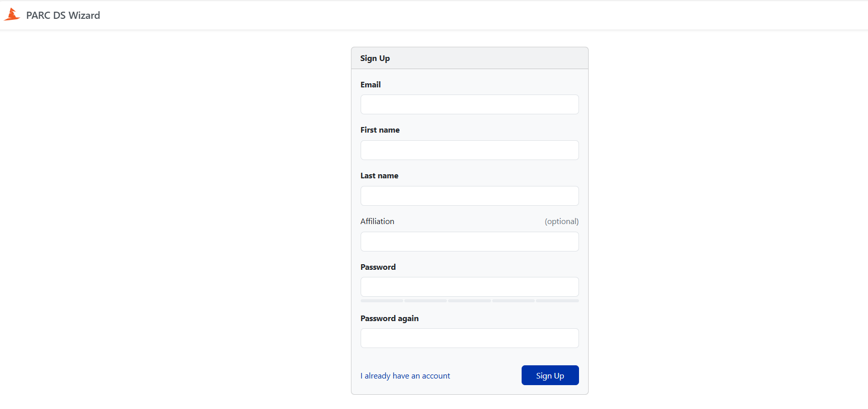
Task: Select the Password again field
Action: click(469, 338)
